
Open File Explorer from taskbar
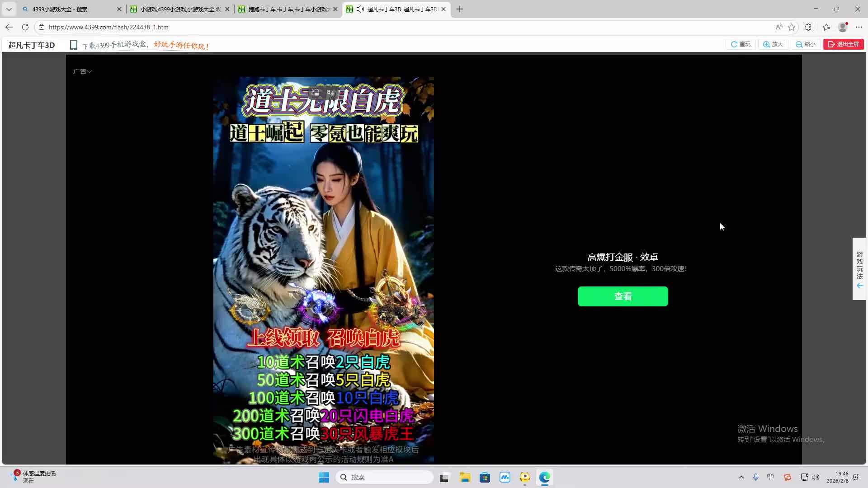tap(465, 477)
